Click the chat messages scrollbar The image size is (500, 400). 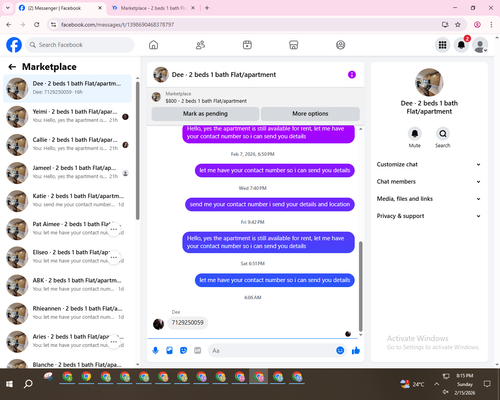360,287
